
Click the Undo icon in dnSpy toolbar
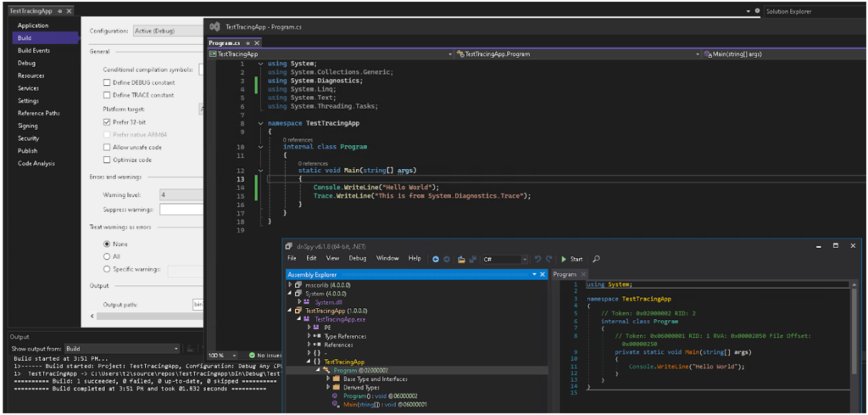click(x=538, y=259)
